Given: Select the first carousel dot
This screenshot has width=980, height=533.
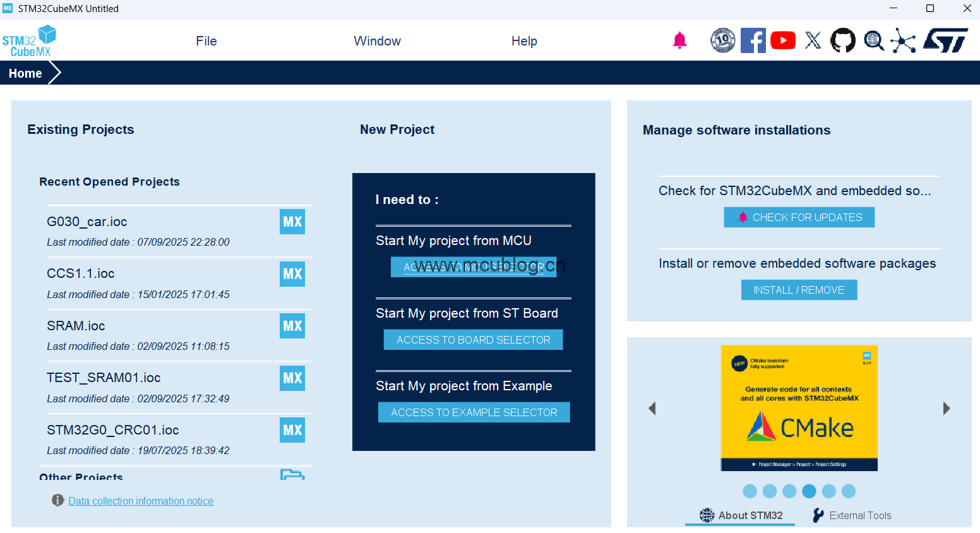Looking at the screenshot, I should pos(750,491).
